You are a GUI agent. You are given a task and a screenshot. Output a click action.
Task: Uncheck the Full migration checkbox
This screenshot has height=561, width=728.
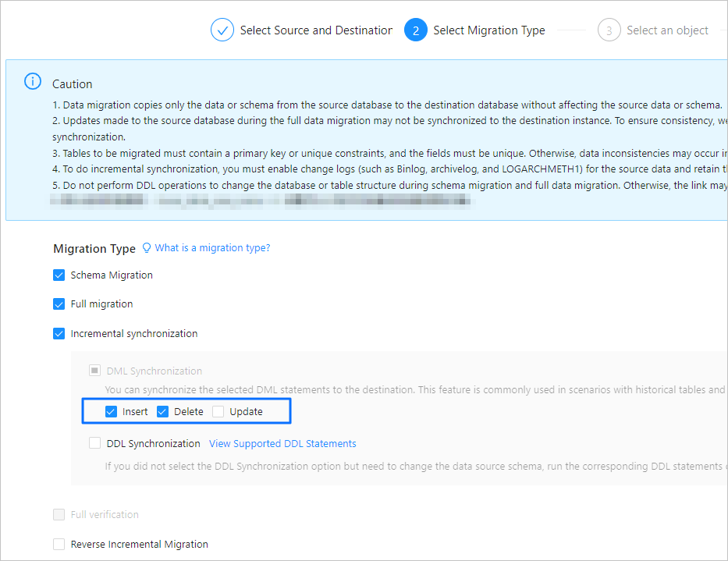coord(59,304)
